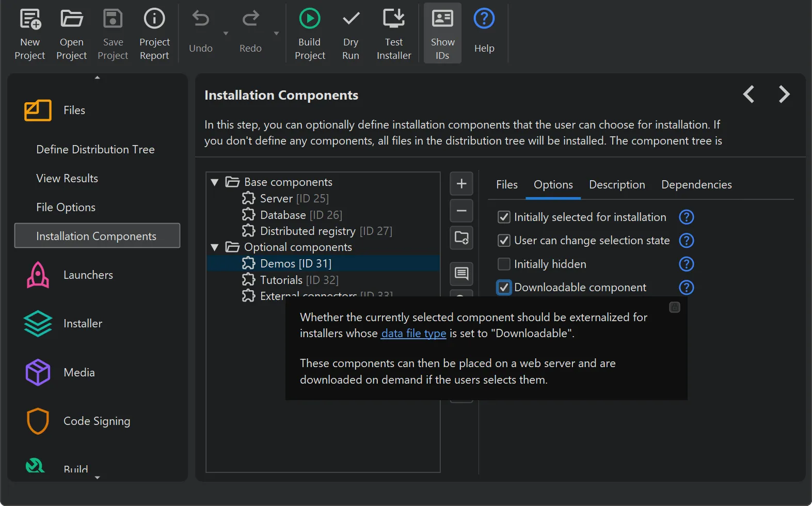Select the Tutorials component in tree
This screenshot has width=812, height=506.
coord(281,280)
